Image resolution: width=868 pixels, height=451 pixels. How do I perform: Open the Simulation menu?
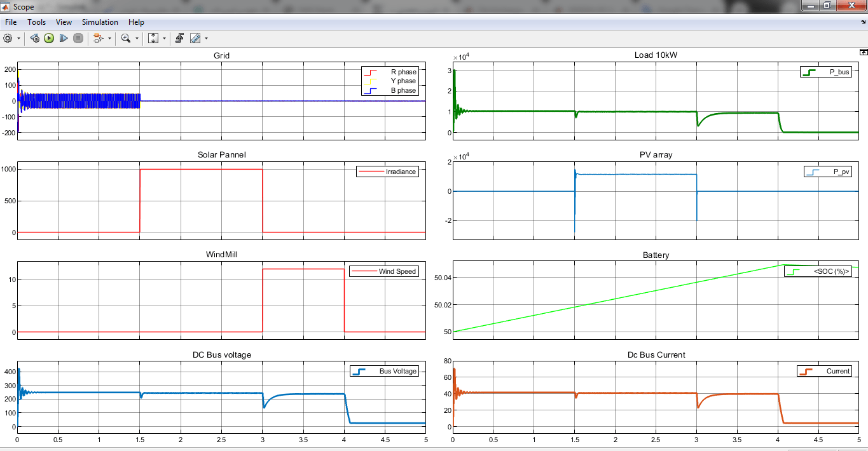[x=100, y=22]
